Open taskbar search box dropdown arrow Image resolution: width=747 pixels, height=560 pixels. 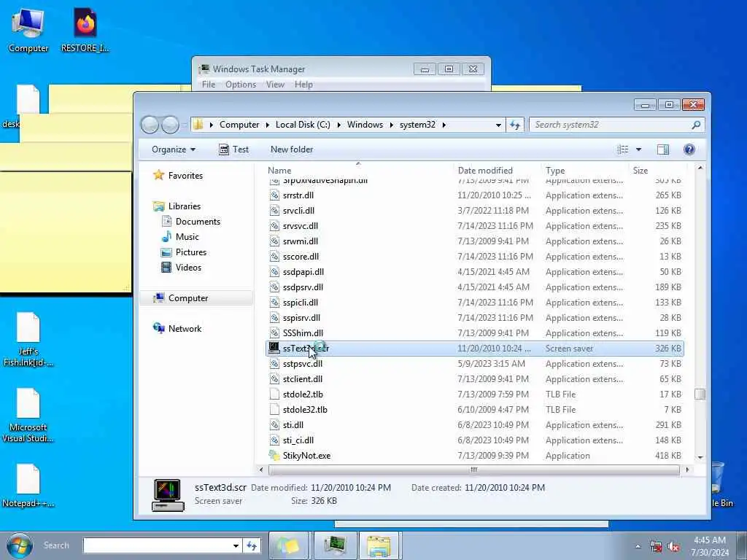(x=236, y=545)
